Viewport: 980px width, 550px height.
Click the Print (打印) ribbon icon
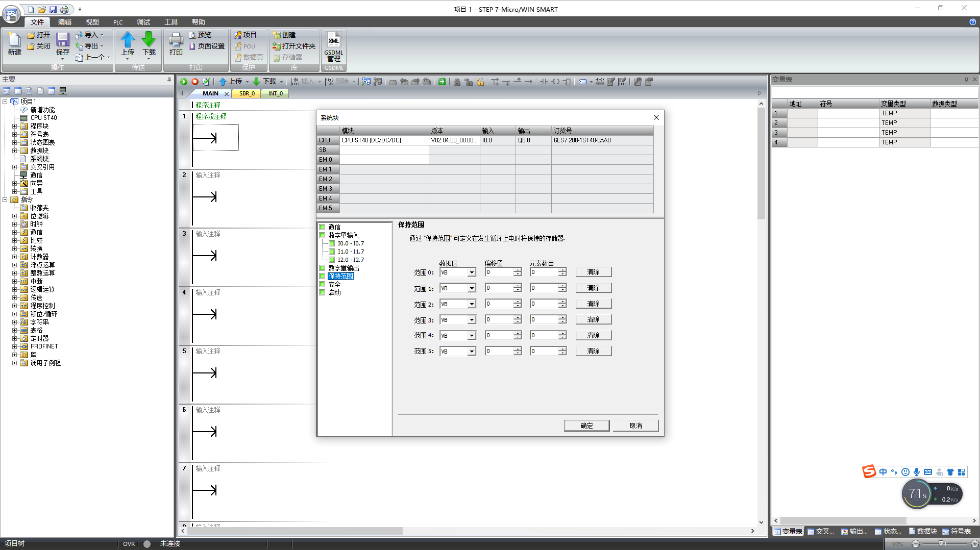(x=176, y=43)
